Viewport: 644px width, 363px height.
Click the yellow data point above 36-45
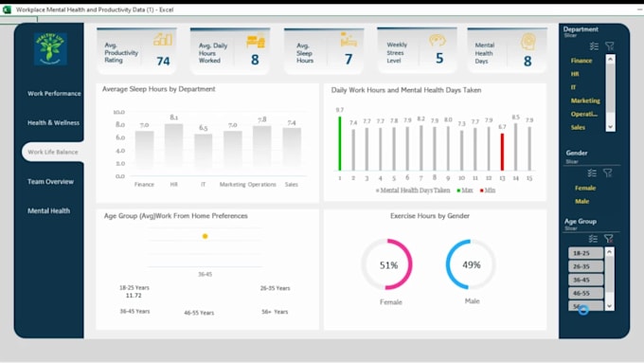(205, 236)
